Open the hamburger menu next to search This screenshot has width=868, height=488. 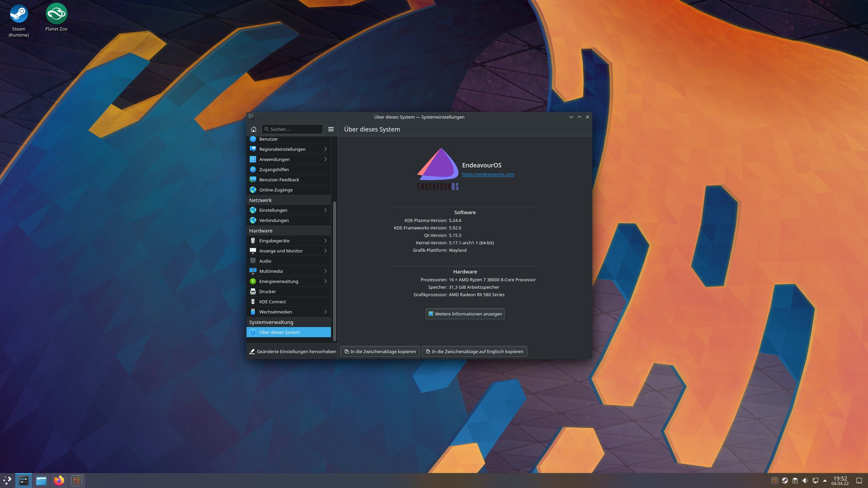pyautogui.click(x=331, y=129)
